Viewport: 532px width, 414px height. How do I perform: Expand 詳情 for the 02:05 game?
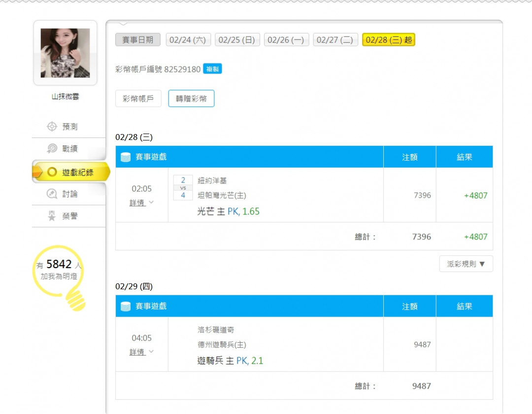[141, 203]
